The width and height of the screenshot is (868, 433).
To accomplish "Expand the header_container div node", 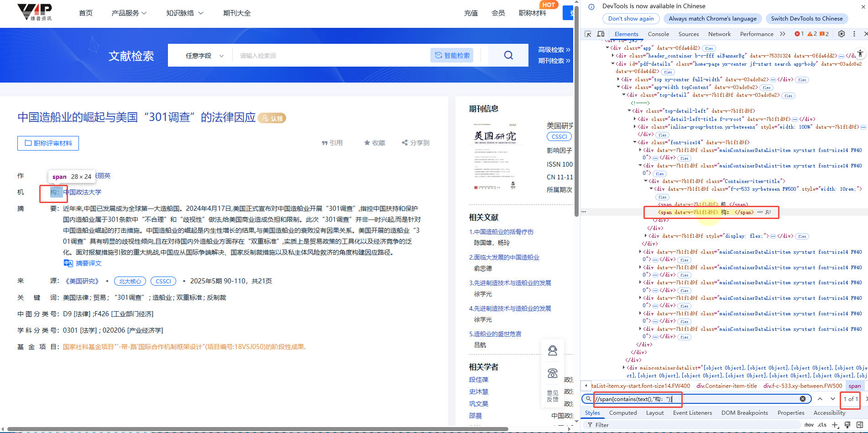I will point(613,56).
